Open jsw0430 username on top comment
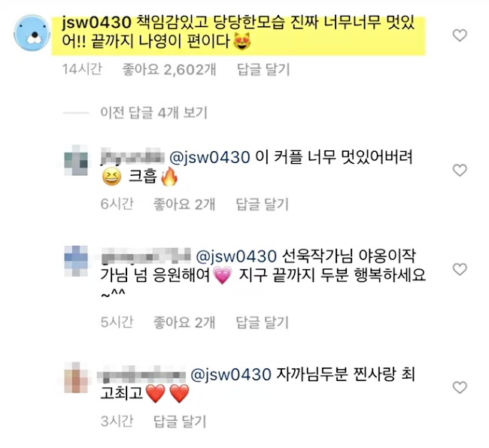This screenshot has width=489, height=448. pyautogui.click(x=97, y=23)
